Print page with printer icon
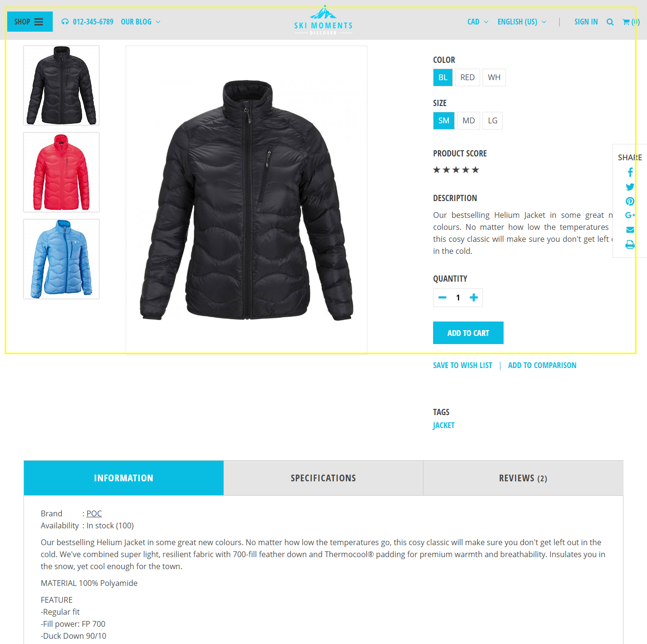The height and width of the screenshot is (644, 647). tap(630, 245)
